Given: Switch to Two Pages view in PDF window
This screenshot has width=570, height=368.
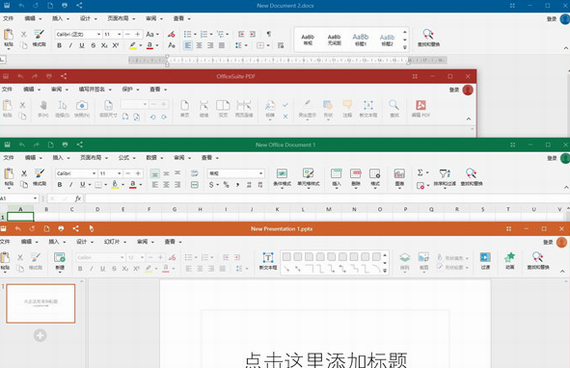Looking at the screenshot, I should click(223, 109).
